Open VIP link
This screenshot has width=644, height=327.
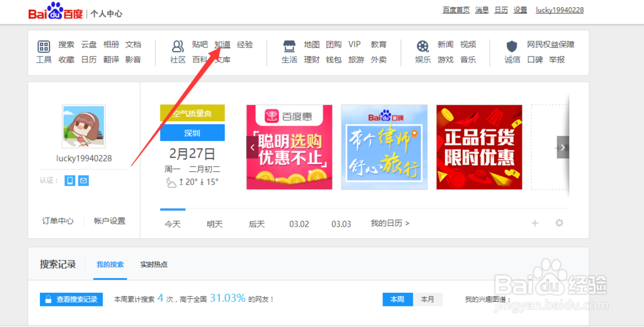(x=354, y=44)
